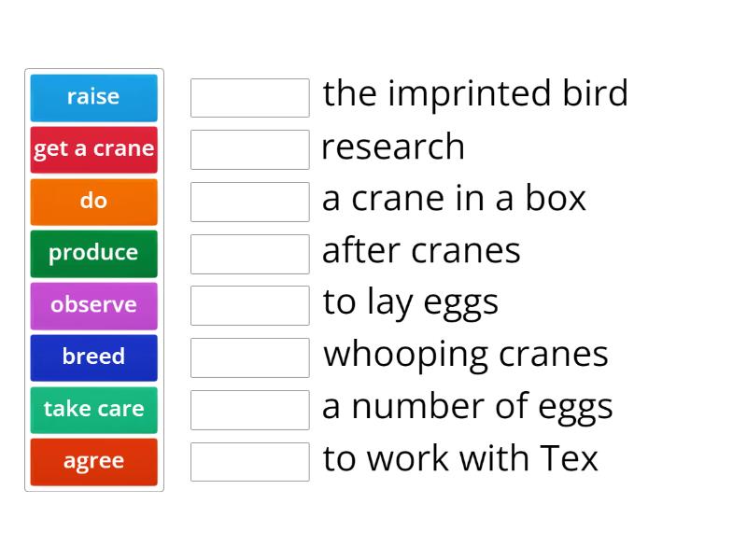Choose the green 'produce' tile
Viewport: 747px width, 560px height.
[93, 253]
